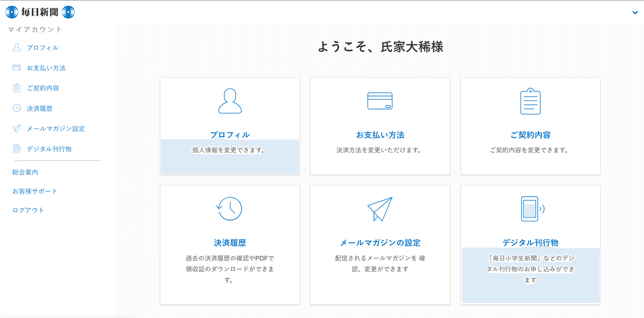Open the ご契約内容 card title

coord(530,135)
